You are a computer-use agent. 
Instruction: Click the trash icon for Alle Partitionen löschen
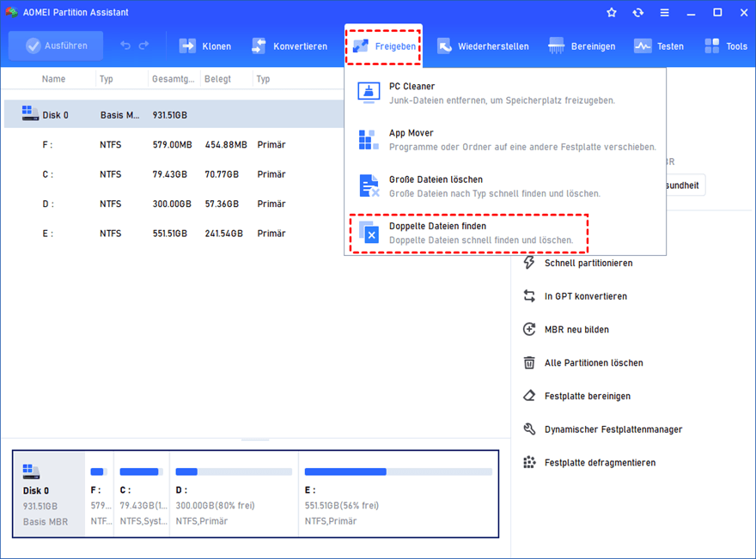click(x=529, y=362)
